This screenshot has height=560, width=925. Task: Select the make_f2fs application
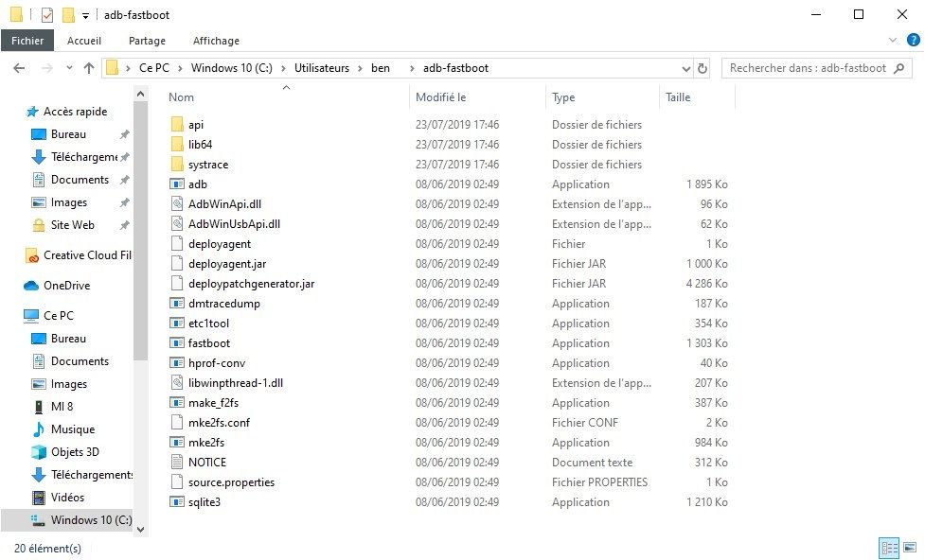(213, 403)
